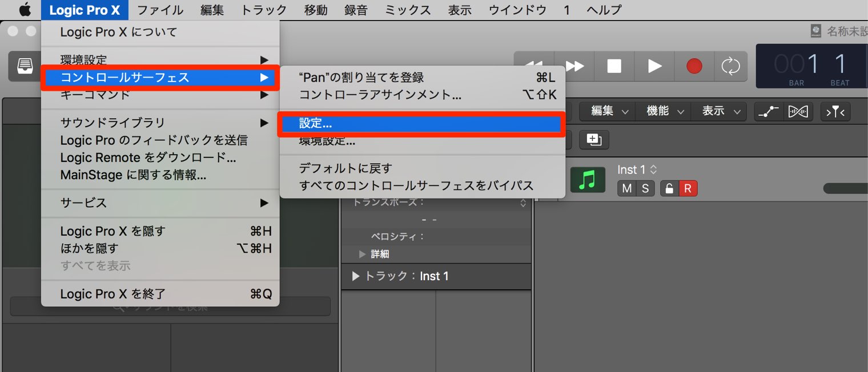Click the ベロシティ parameter row
This screenshot has width=868, height=372.
tap(436, 237)
